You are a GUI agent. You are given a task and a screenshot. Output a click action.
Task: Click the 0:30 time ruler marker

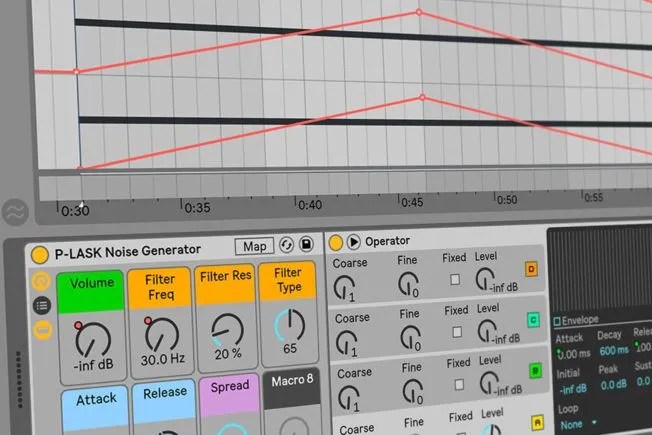coord(73,210)
